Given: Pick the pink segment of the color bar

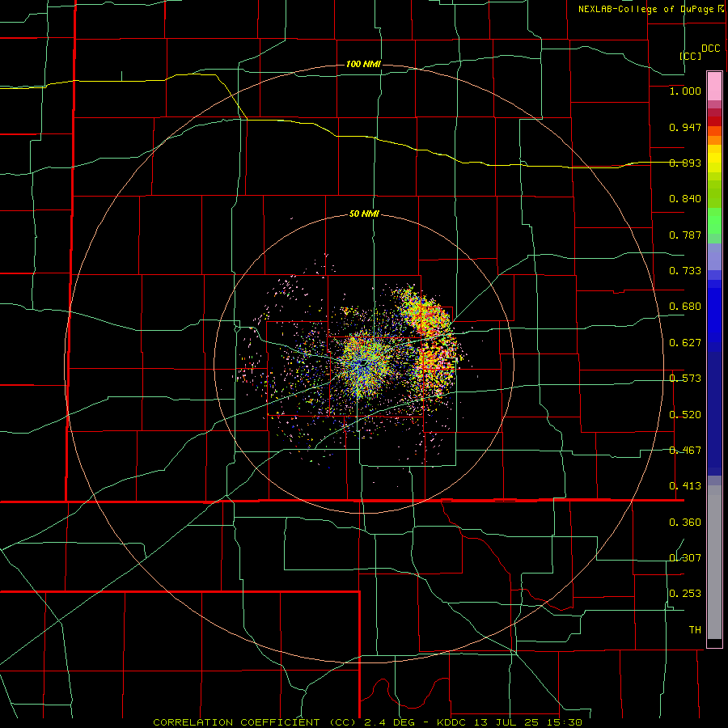Looking at the screenshot, I should pyautogui.click(x=714, y=86).
